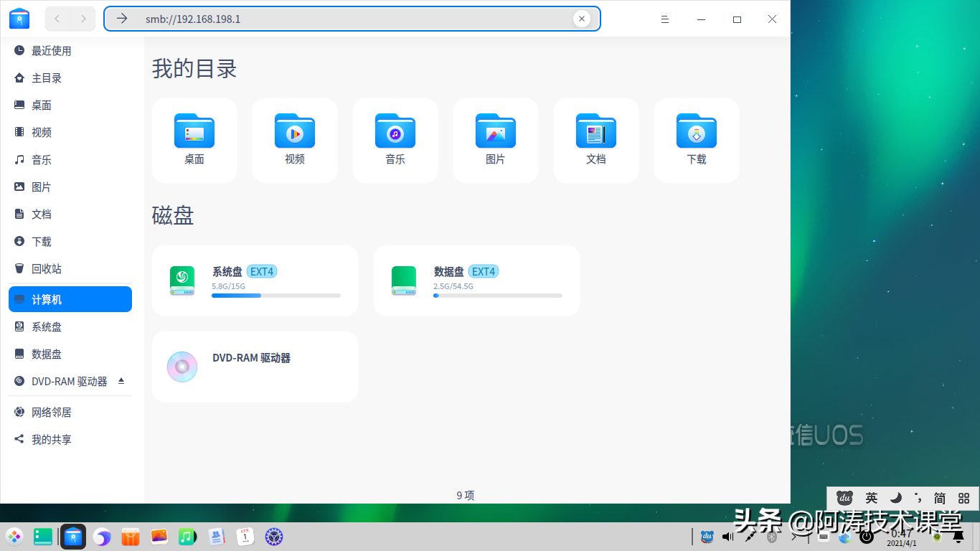Open 网络邻居 in the sidebar
The width and height of the screenshot is (980, 551).
click(x=70, y=413)
